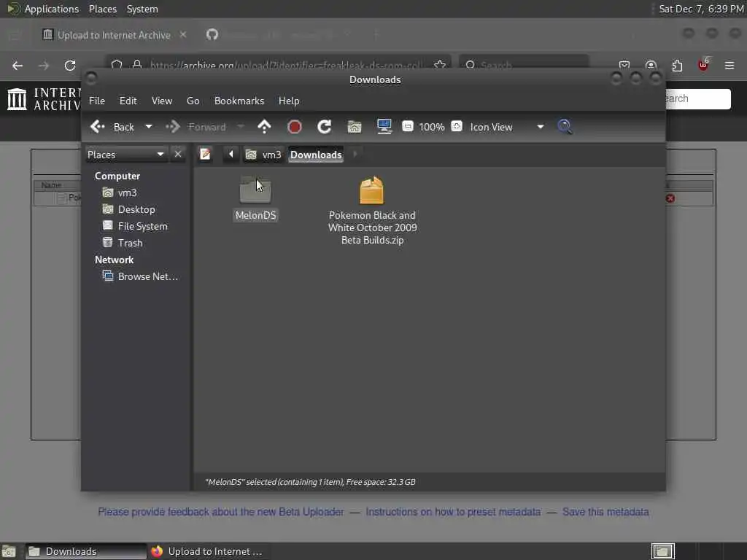Screen dimensions: 747x560
Task: Click the Downloads window title bar
Action: (x=375, y=79)
